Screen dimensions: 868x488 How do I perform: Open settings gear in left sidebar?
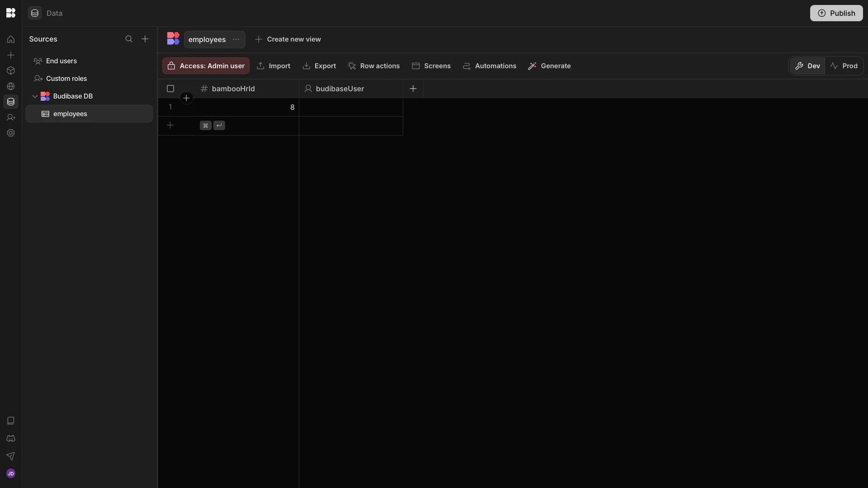click(x=11, y=133)
